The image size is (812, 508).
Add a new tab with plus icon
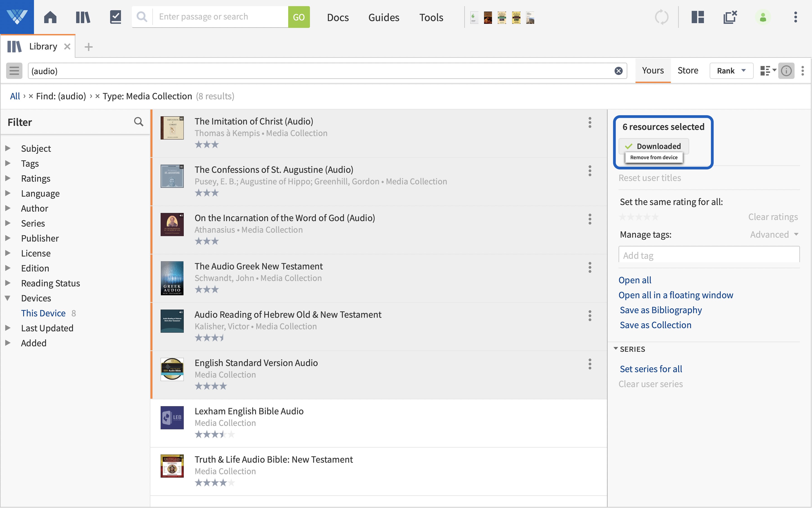(89, 47)
